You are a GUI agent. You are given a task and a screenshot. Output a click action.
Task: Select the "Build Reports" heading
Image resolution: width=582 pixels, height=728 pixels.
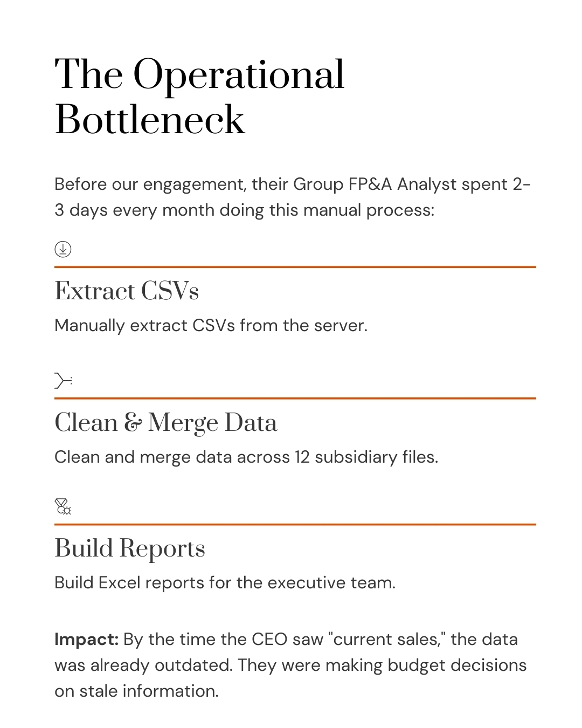130,548
